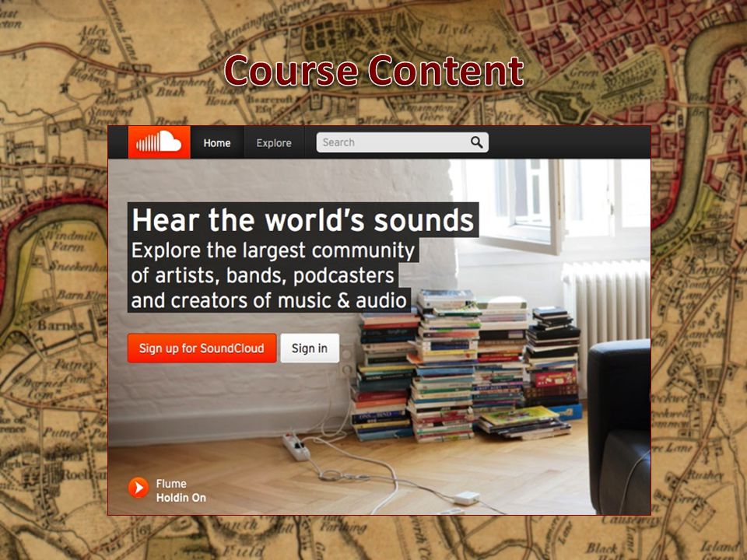Click the Barnes label on the map

click(61, 326)
